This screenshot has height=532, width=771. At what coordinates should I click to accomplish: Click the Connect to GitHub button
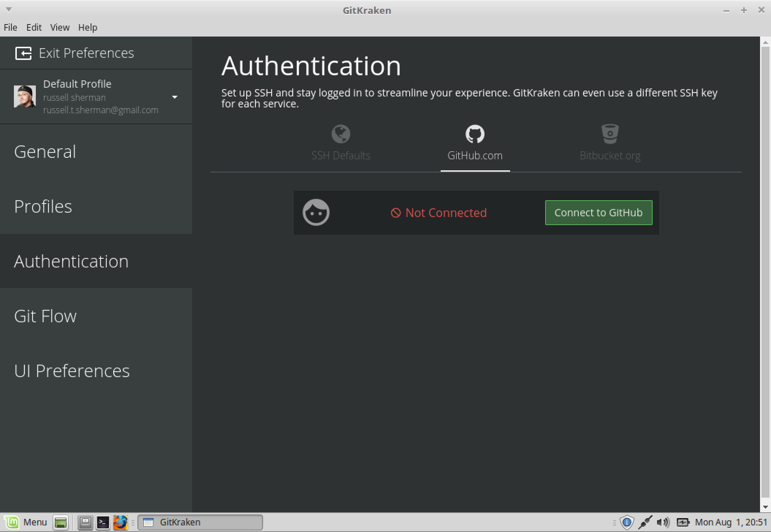click(599, 213)
